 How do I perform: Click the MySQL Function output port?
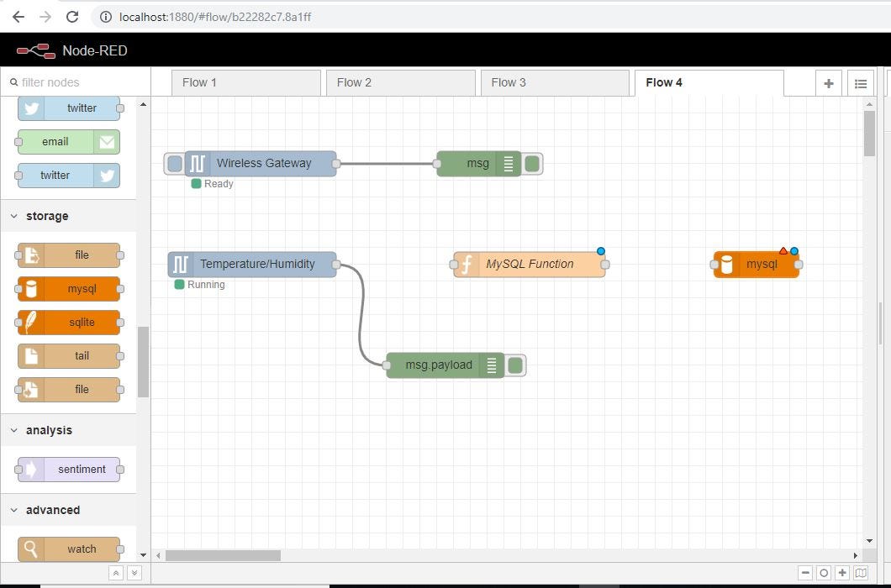[x=605, y=264]
